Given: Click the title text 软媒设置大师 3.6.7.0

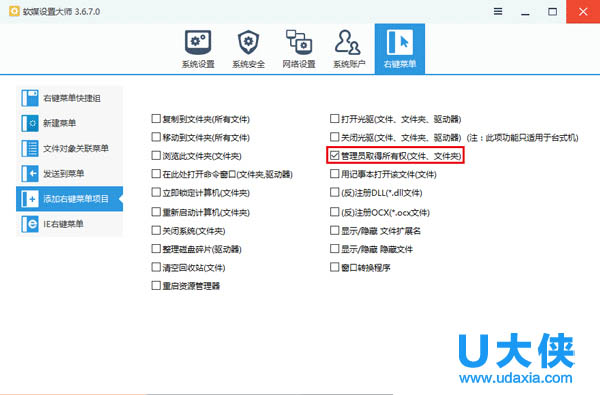Looking at the screenshot, I should [x=62, y=11].
